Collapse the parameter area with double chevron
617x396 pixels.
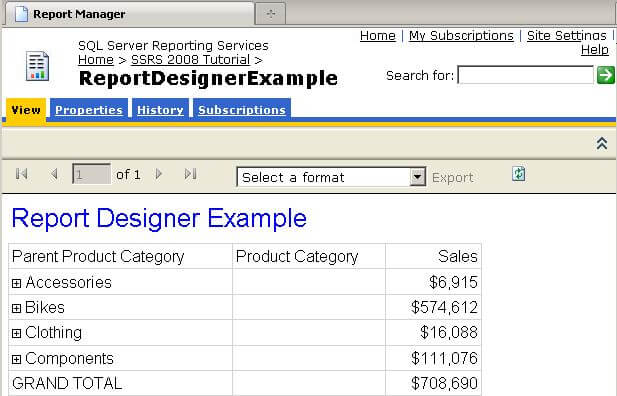(x=601, y=143)
